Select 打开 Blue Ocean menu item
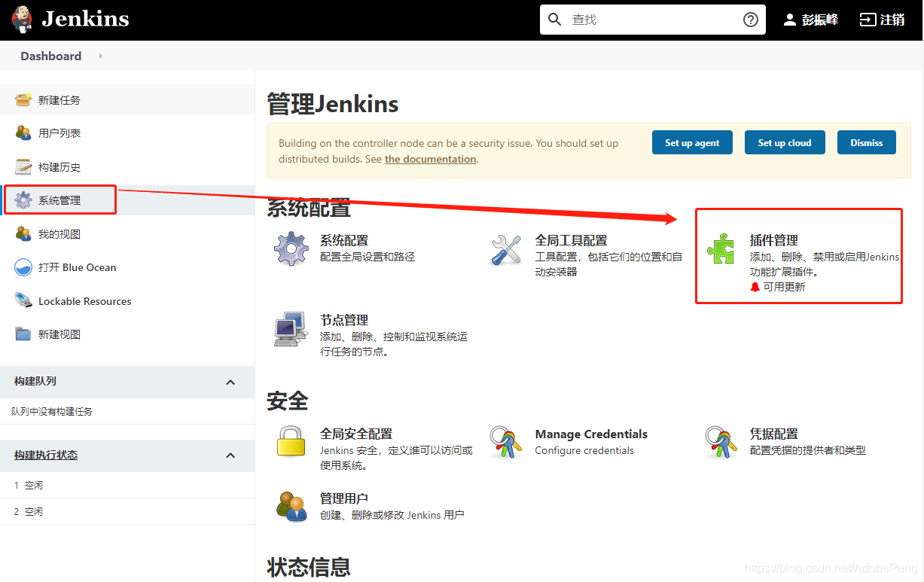Viewport: 924px width, 582px height. [x=78, y=267]
